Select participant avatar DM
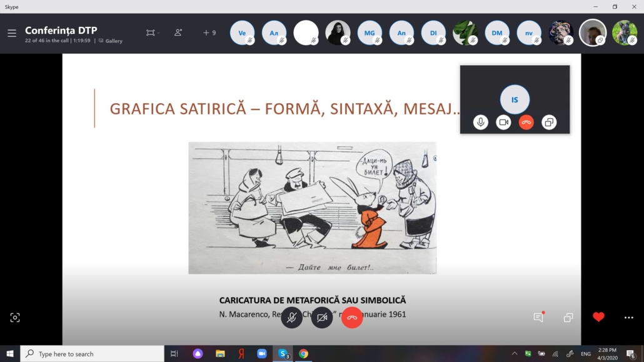The image size is (644, 362). [x=497, y=33]
